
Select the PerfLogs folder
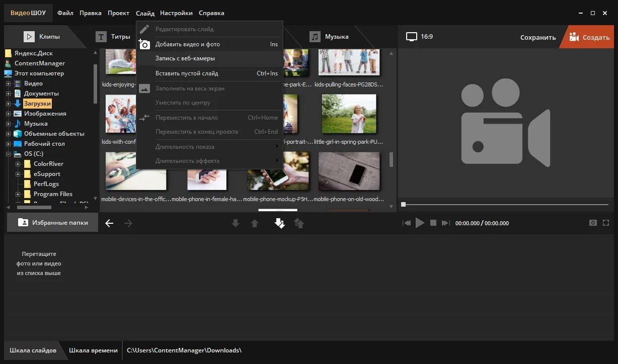[46, 184]
